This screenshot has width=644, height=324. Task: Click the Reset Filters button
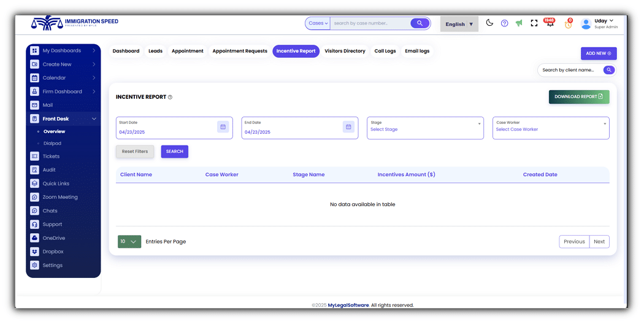135,152
